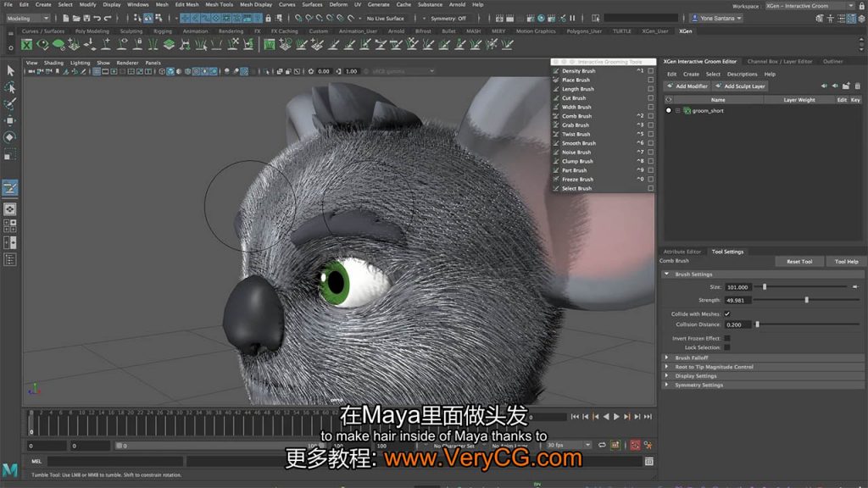Viewport: 868px width, 488px height.
Task: Enable the Lock Selection checkbox
Action: pos(726,347)
